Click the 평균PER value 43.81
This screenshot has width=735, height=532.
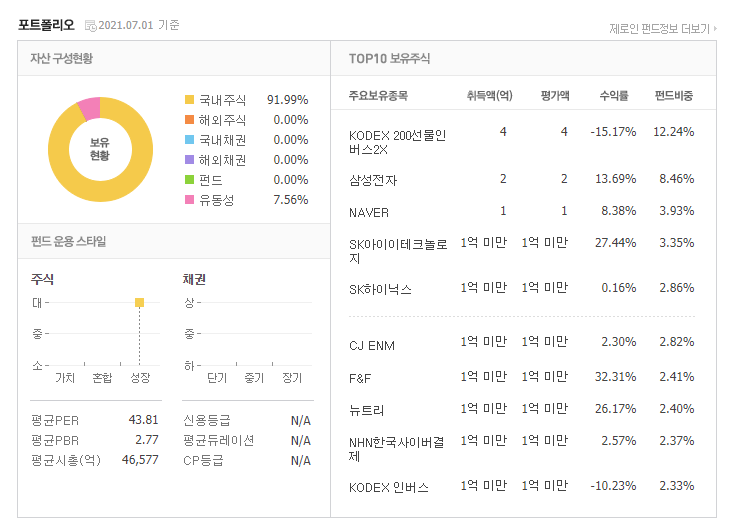143,420
